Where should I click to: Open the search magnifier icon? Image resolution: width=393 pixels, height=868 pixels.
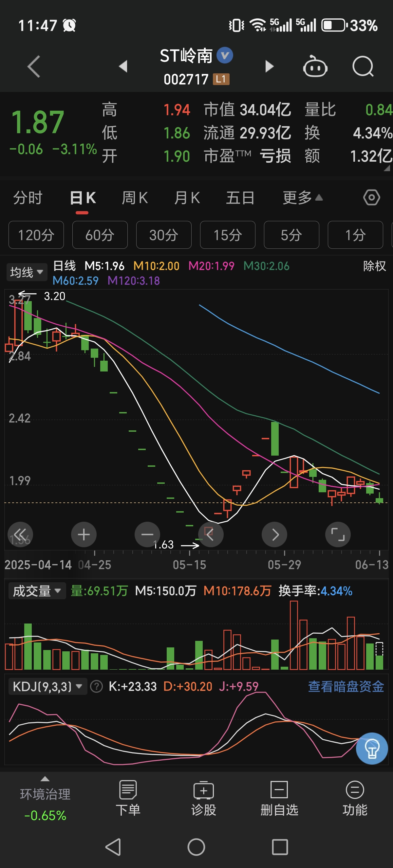(363, 66)
